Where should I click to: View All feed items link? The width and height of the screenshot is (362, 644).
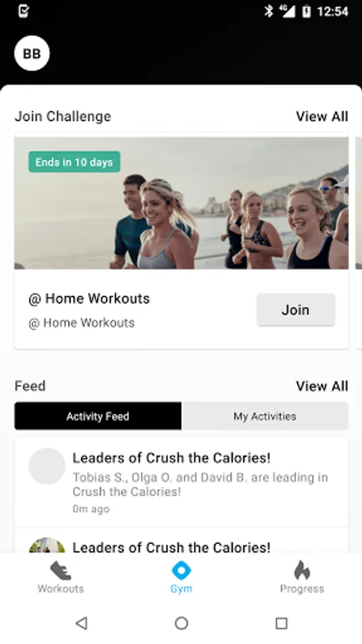pos(322,386)
